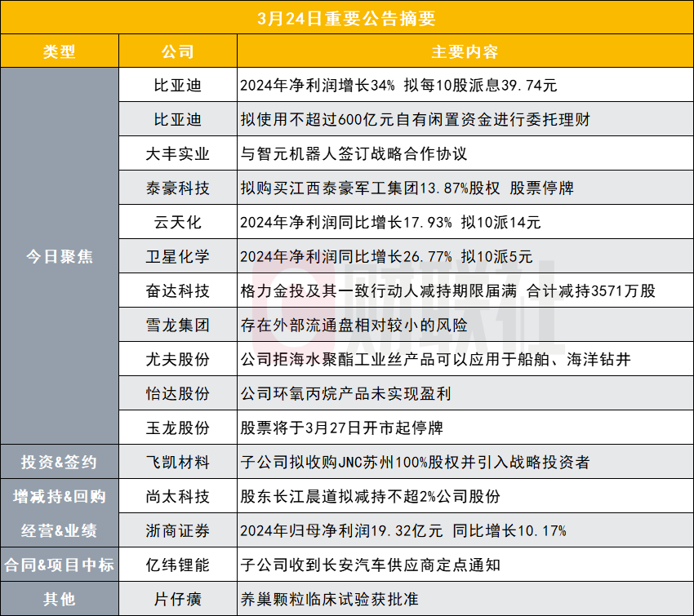Viewport: 694px width, 616px height.
Task: Click text 2024年归母净利润19.32亿元
Action: [341, 530]
